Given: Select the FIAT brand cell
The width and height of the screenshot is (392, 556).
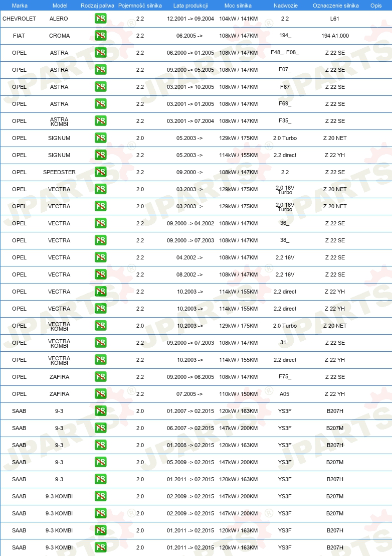Looking at the screenshot, I should coord(19,36).
